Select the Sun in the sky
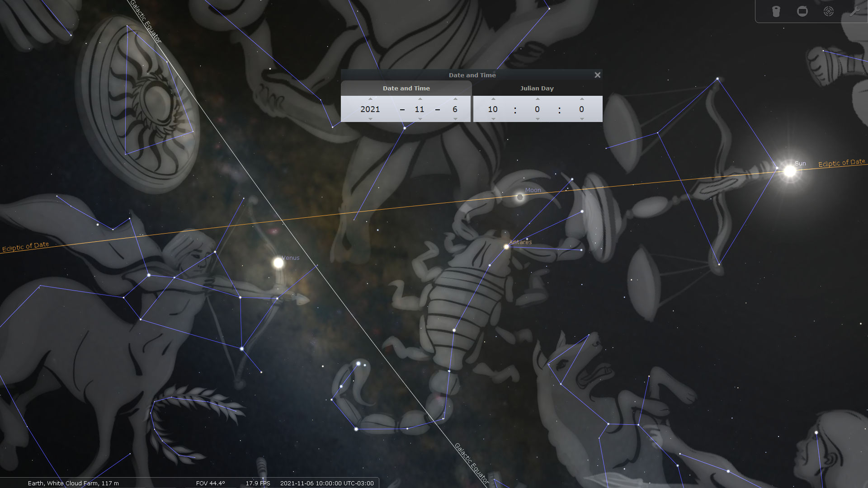 [x=789, y=171]
